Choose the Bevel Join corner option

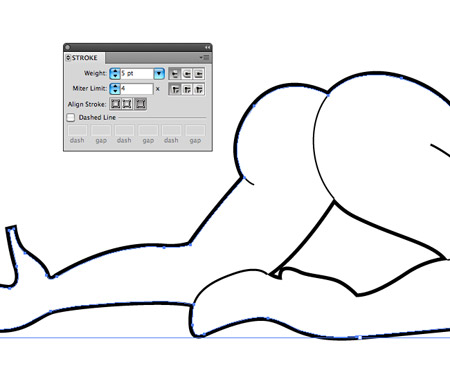[x=199, y=89]
